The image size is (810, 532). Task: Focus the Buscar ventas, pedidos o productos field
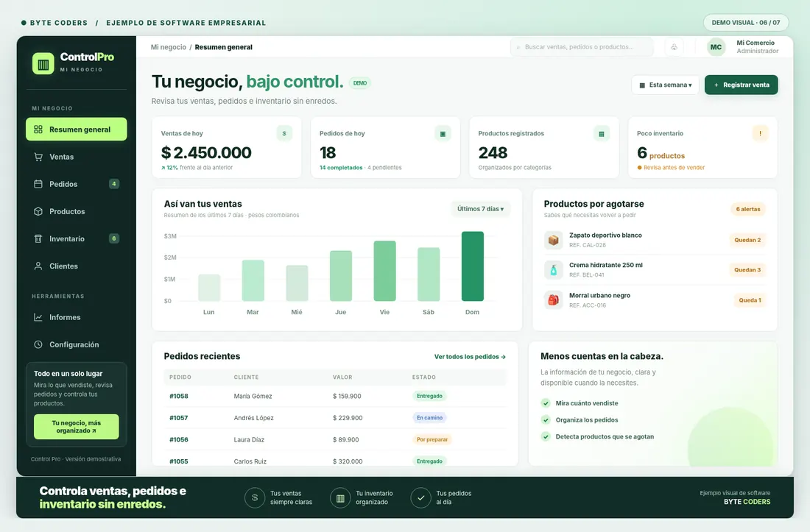point(582,47)
